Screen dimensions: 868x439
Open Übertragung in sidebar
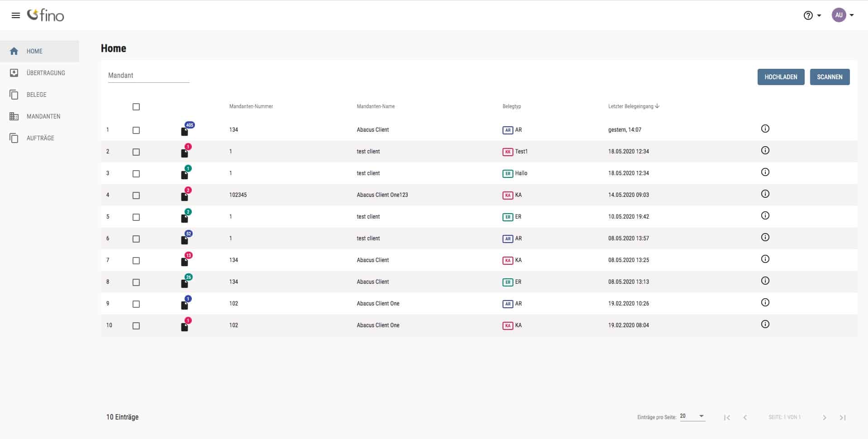(39, 73)
